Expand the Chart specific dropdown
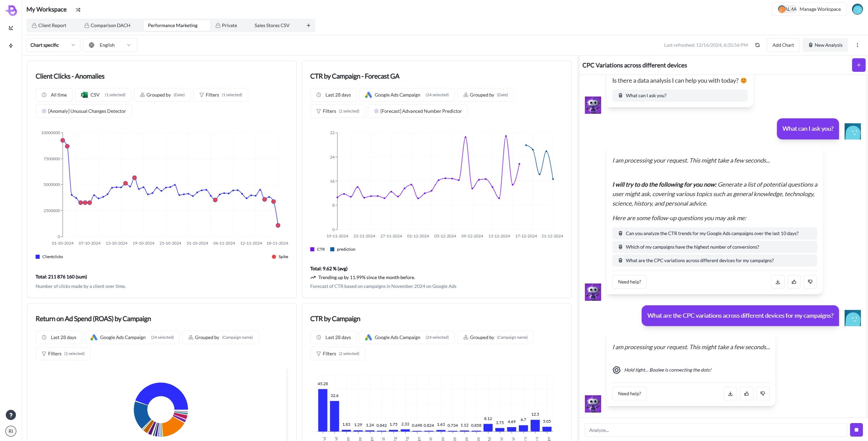The height and width of the screenshot is (441, 868). [53, 45]
